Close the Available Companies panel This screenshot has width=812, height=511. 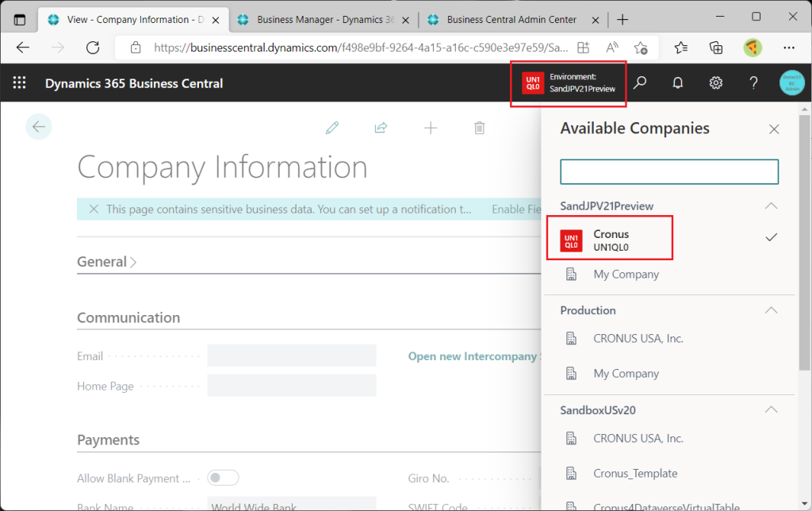[774, 129]
